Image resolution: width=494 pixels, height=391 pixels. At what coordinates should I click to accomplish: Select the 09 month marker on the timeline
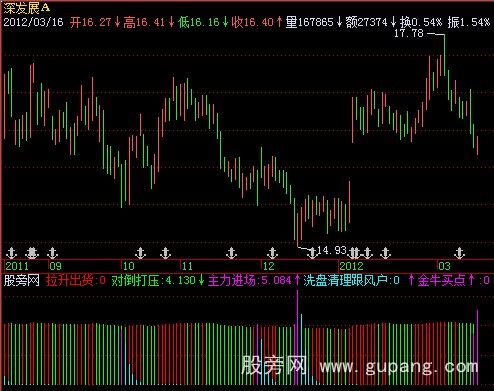tap(56, 266)
